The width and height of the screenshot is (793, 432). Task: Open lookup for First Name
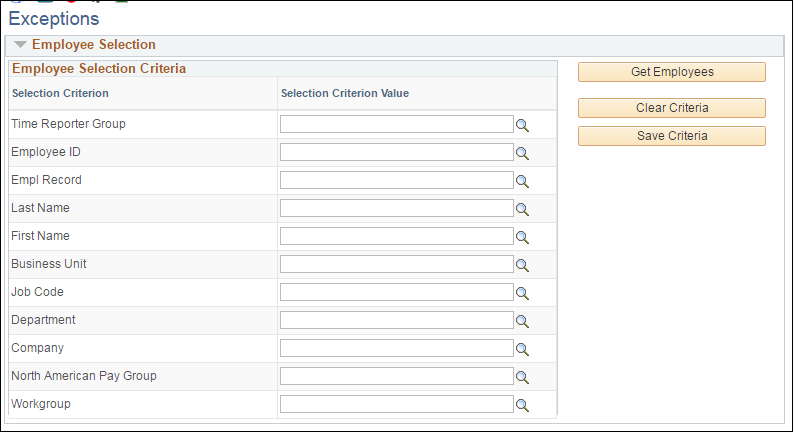point(522,237)
